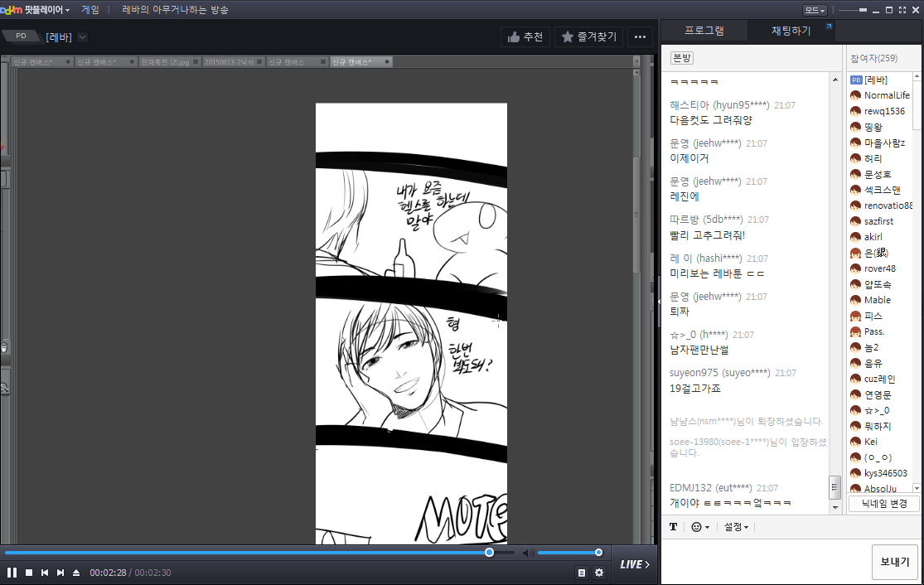Screen dimensions: 924x585
Task: Mute audio via the speaker icon
Action: click(528, 553)
